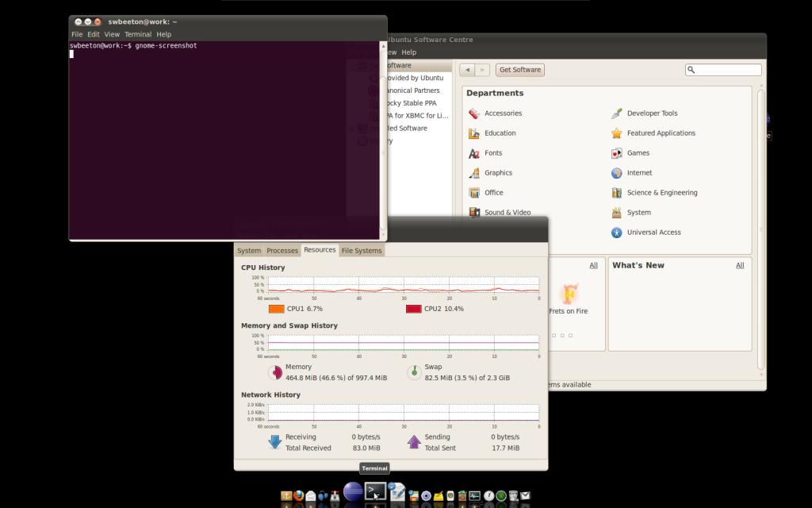Open the Graphics department icon
812x508 pixels.
(x=474, y=173)
